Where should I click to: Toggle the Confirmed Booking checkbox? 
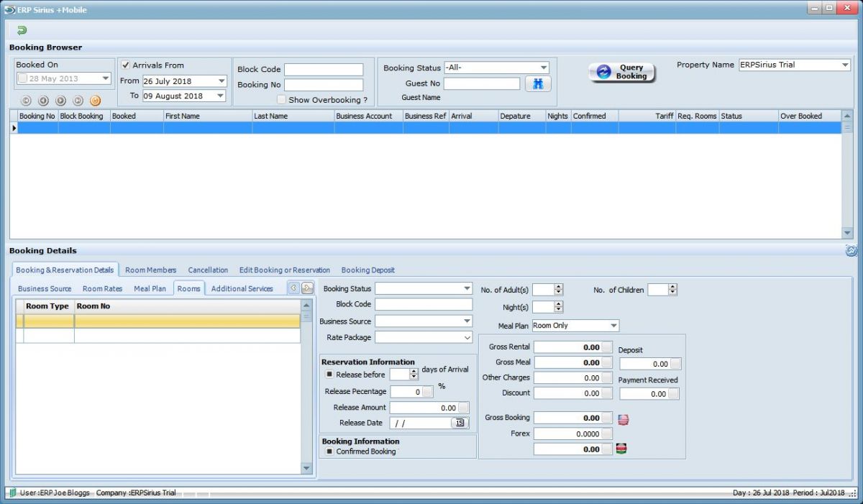click(x=329, y=452)
